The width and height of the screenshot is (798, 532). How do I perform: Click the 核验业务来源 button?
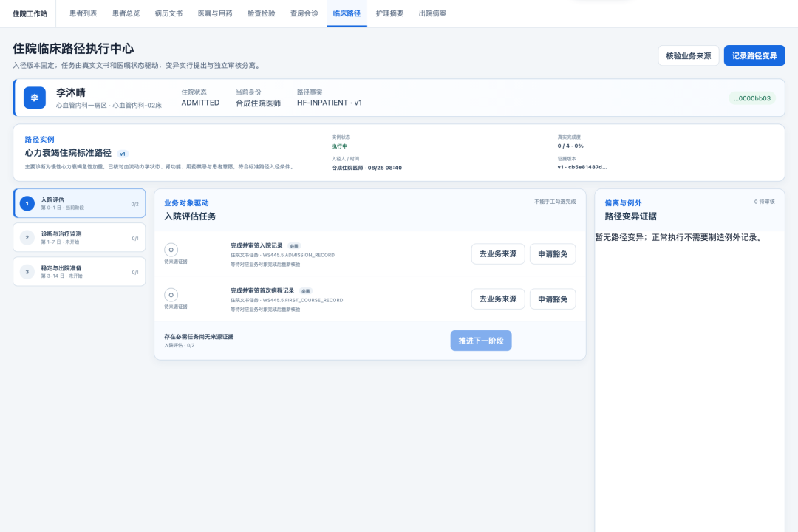pyautogui.click(x=688, y=56)
